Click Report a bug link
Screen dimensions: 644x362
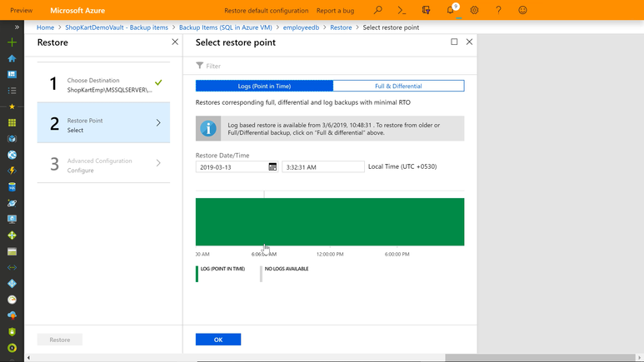pos(335,11)
